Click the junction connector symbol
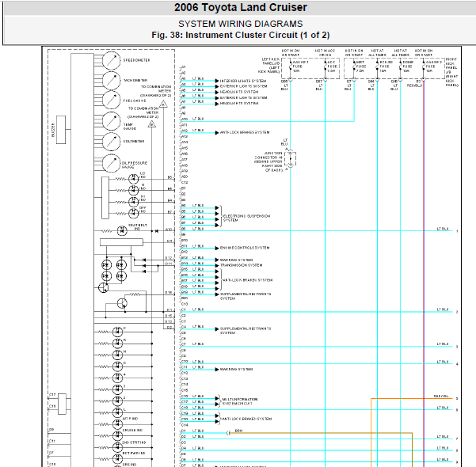Viewport: 476px width, 467px height. [290, 158]
